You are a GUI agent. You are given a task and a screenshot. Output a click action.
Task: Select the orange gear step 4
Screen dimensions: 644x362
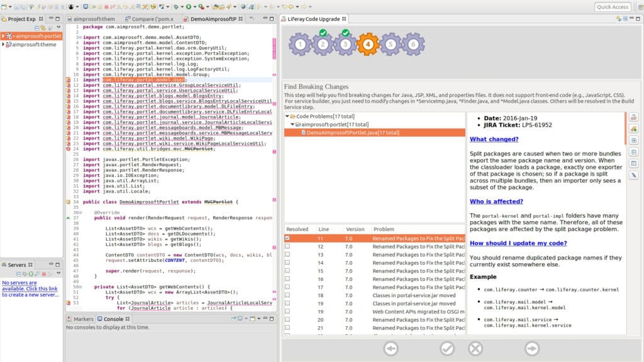click(x=368, y=45)
